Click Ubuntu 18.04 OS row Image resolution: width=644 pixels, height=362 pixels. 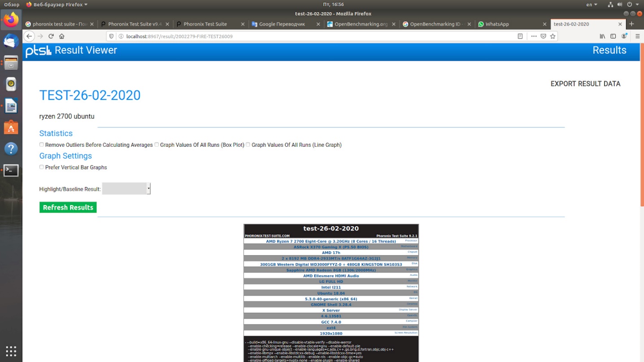(331, 293)
